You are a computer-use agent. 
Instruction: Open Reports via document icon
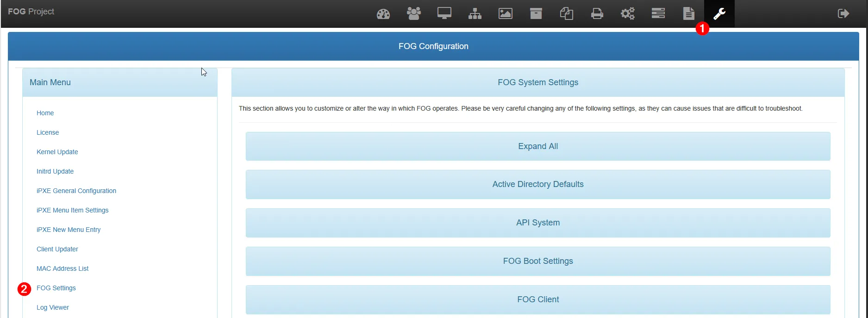[688, 13]
